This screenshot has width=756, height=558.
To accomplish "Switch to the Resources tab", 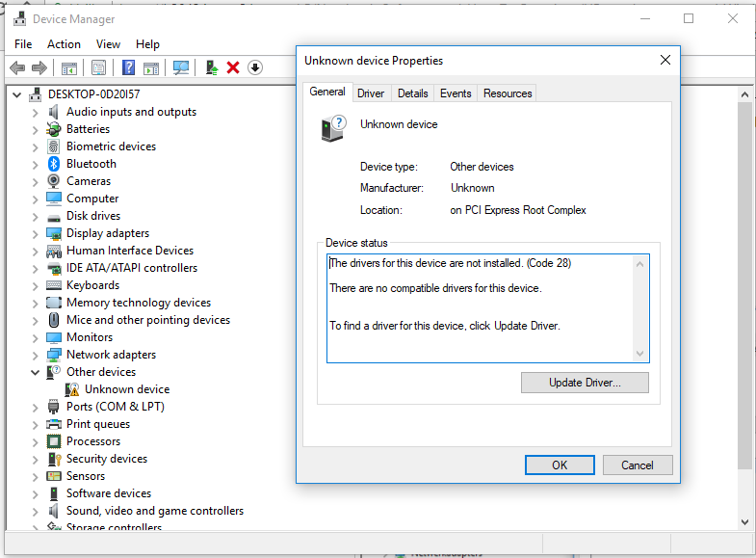I will (508, 93).
